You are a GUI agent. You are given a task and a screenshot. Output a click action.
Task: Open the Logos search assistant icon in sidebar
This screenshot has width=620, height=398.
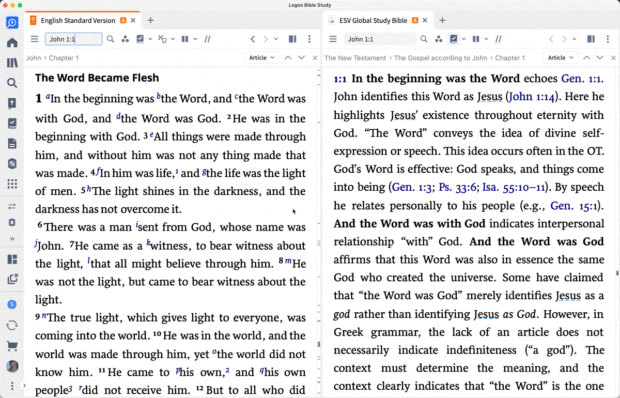click(12, 23)
